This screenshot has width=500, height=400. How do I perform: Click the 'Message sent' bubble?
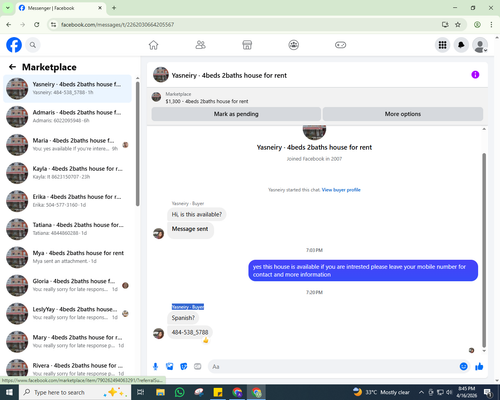[x=190, y=229]
